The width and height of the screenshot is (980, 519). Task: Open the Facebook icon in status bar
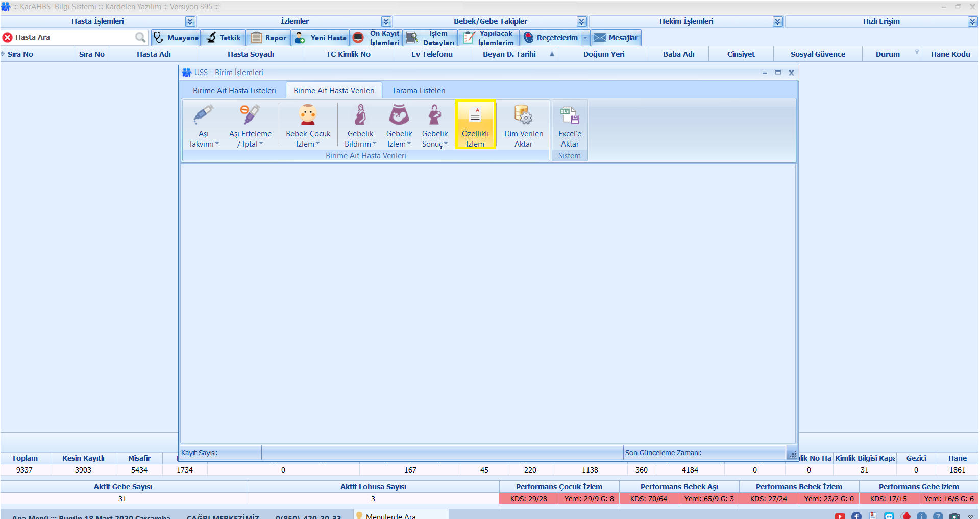click(856, 515)
